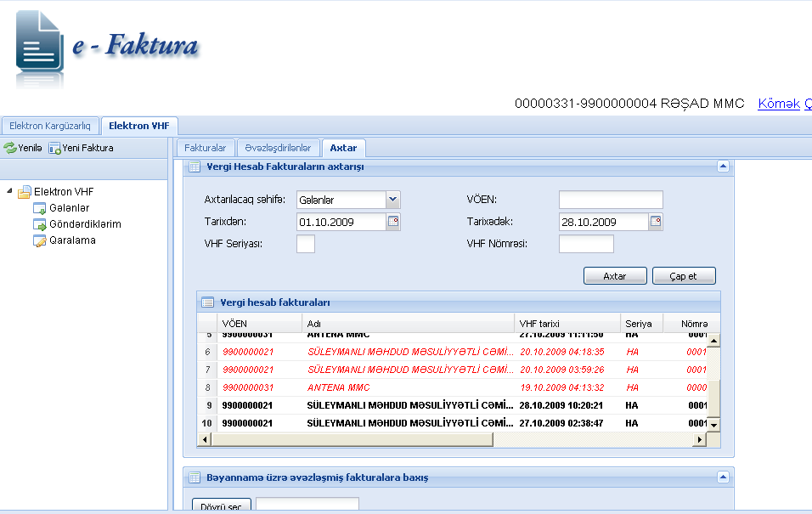Screen dimensions: 812x514
Task: Select row 7 dated 20.10.2009 03:59:26
Action: tap(453, 370)
